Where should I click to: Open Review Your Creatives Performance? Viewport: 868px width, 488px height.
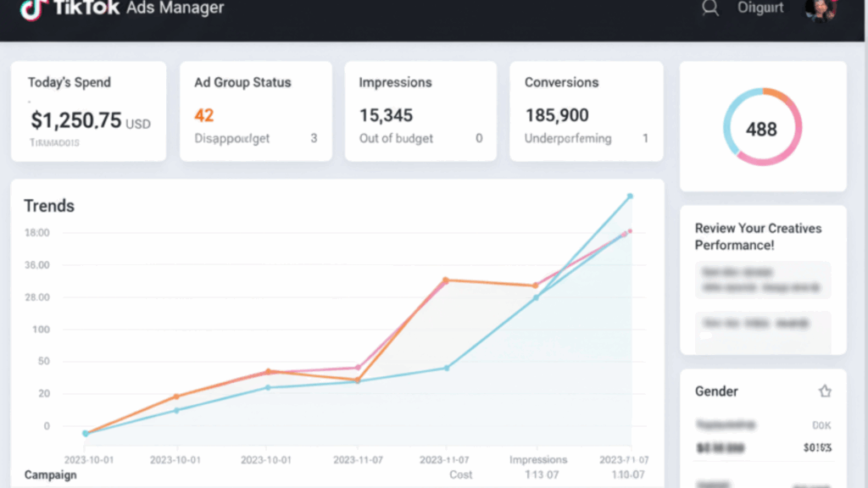click(x=758, y=236)
